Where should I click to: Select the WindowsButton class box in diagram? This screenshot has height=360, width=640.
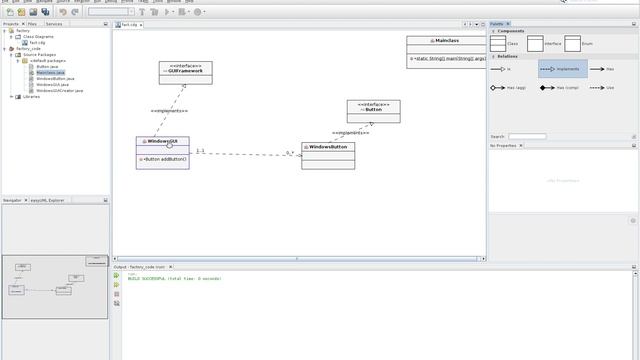328,156
